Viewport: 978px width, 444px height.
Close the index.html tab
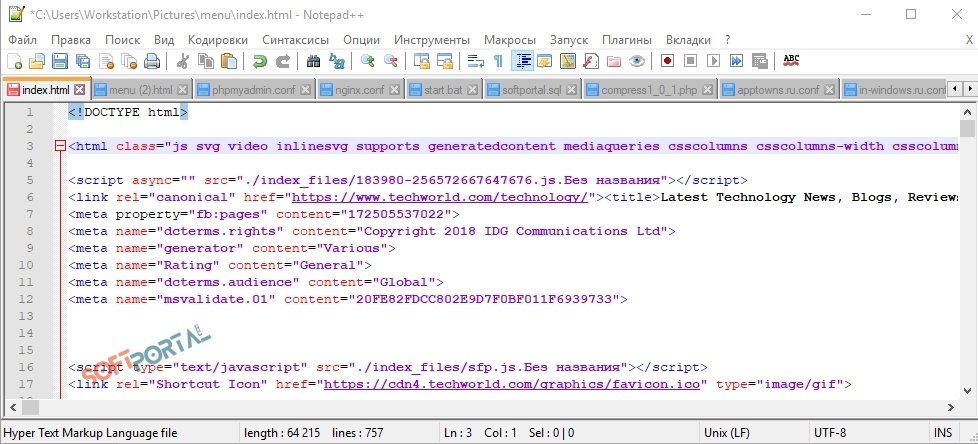click(79, 90)
